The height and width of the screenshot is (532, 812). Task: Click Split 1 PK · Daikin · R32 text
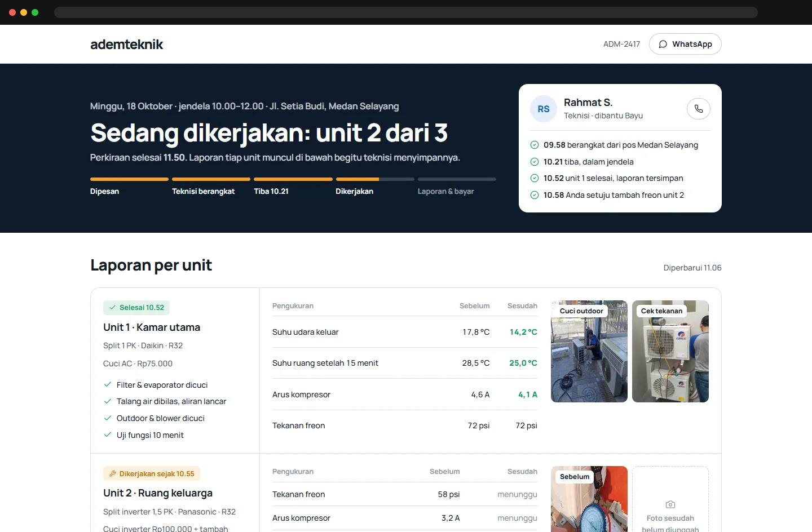(x=143, y=345)
